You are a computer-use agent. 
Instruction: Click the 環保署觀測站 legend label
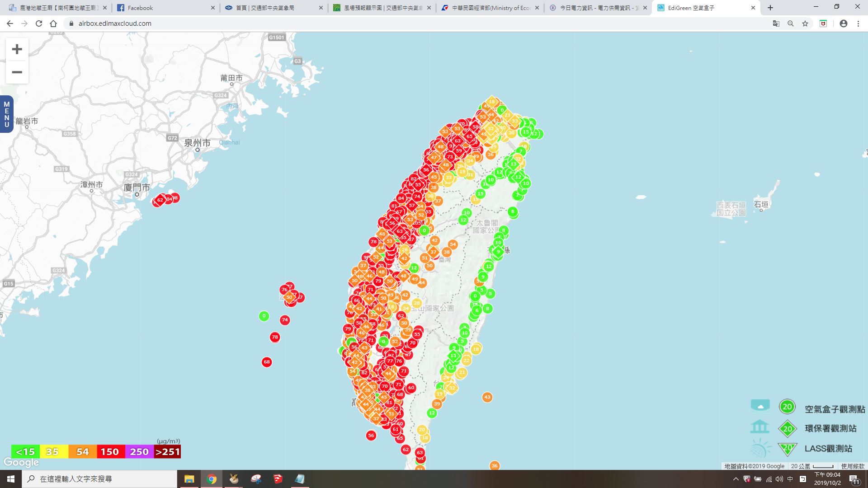point(830,428)
